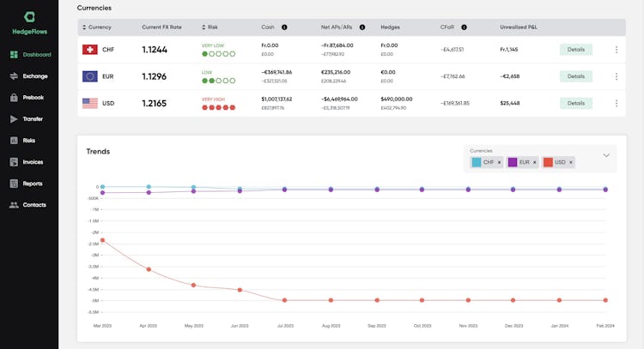Click the Cash column info icon
The width and height of the screenshot is (644, 349).
284,27
